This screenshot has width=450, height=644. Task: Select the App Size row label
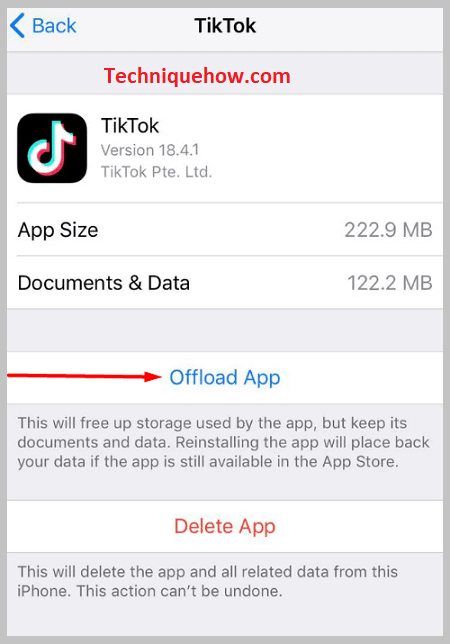click(x=58, y=230)
